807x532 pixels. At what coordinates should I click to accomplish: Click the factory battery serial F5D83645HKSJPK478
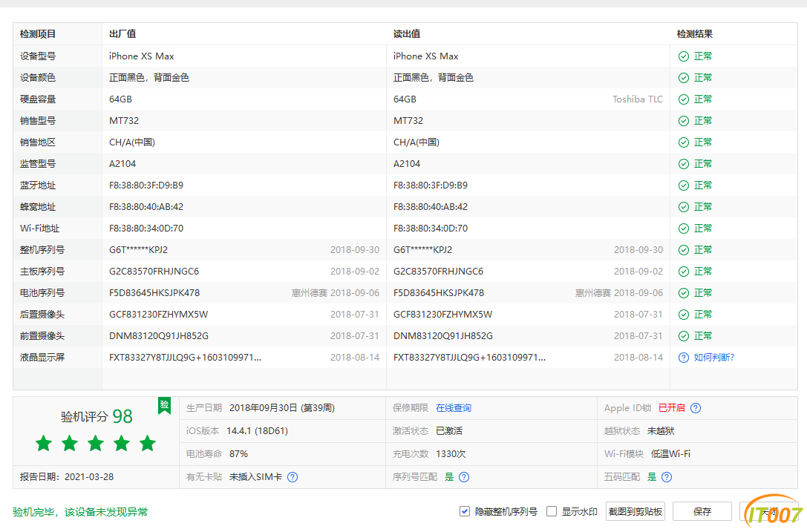[x=154, y=293]
